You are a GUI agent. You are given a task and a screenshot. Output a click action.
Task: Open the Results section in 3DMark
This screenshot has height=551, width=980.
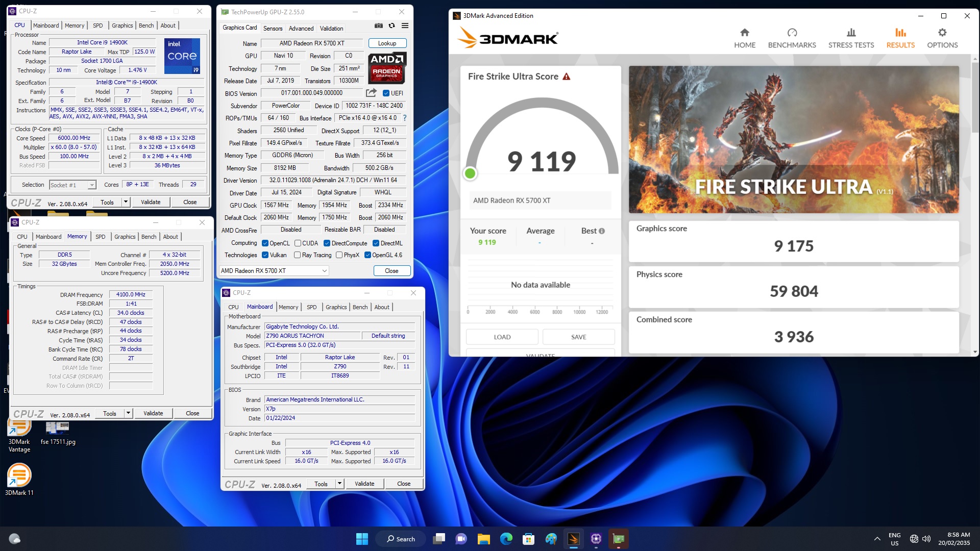900,38
